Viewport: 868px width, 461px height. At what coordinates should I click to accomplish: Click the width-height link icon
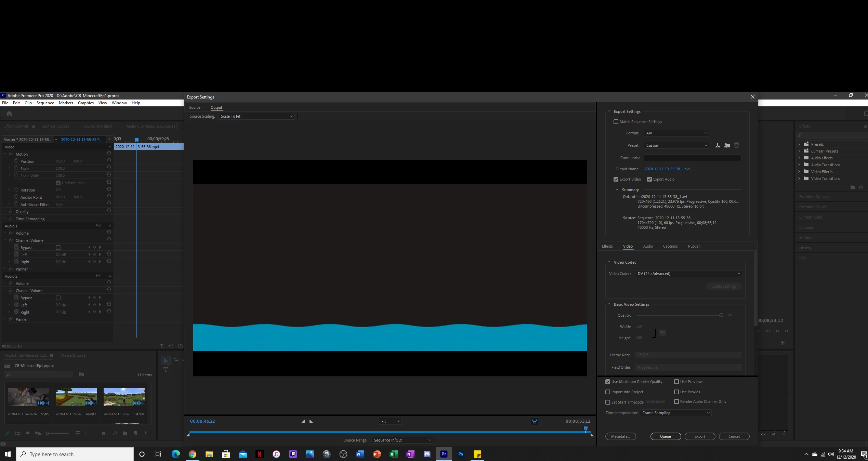[x=662, y=332]
